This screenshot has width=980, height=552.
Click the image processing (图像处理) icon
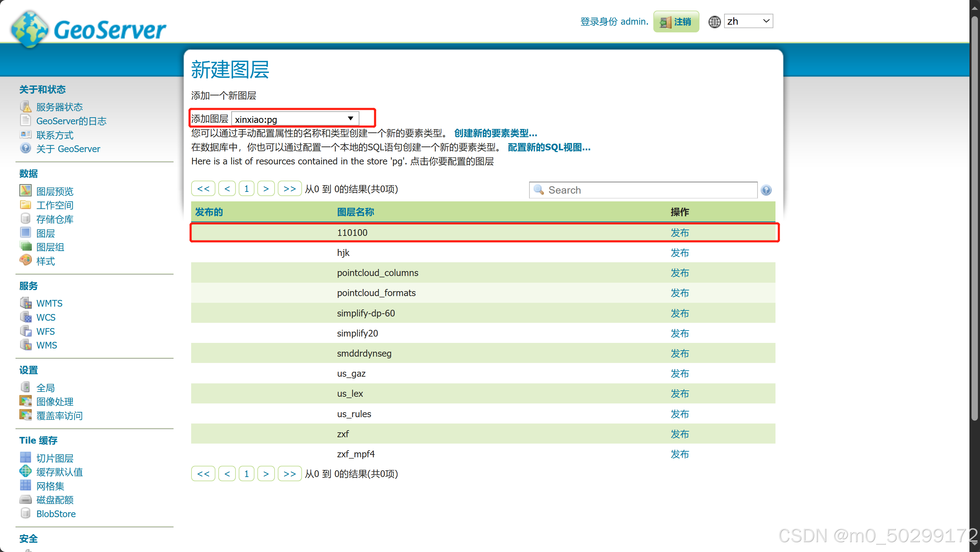click(25, 401)
